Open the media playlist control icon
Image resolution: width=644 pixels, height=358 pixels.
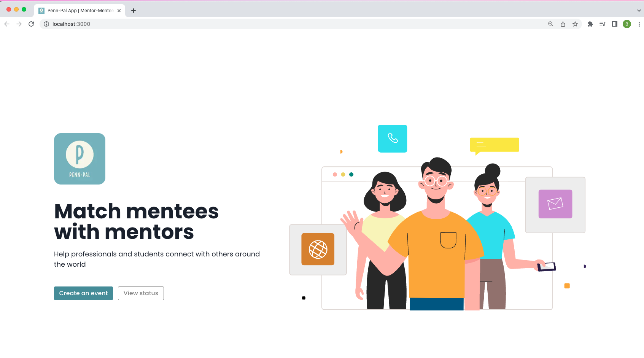tap(602, 24)
